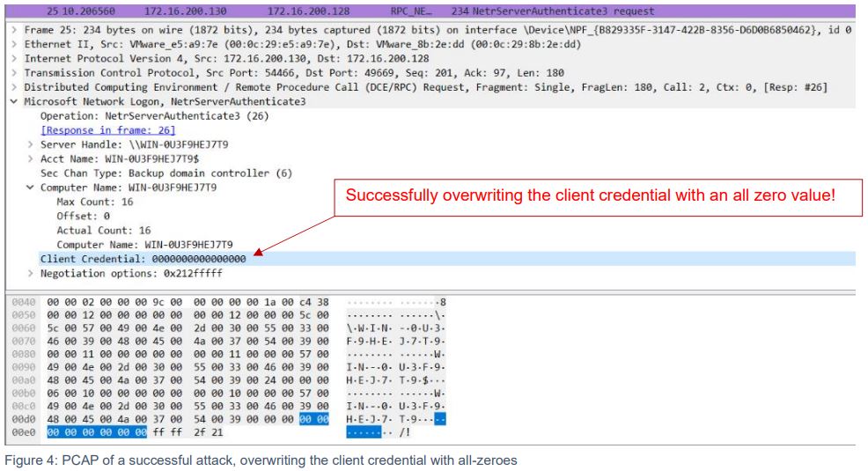
Task: Expand the Frame 25 details row
Action: [x=14, y=30]
